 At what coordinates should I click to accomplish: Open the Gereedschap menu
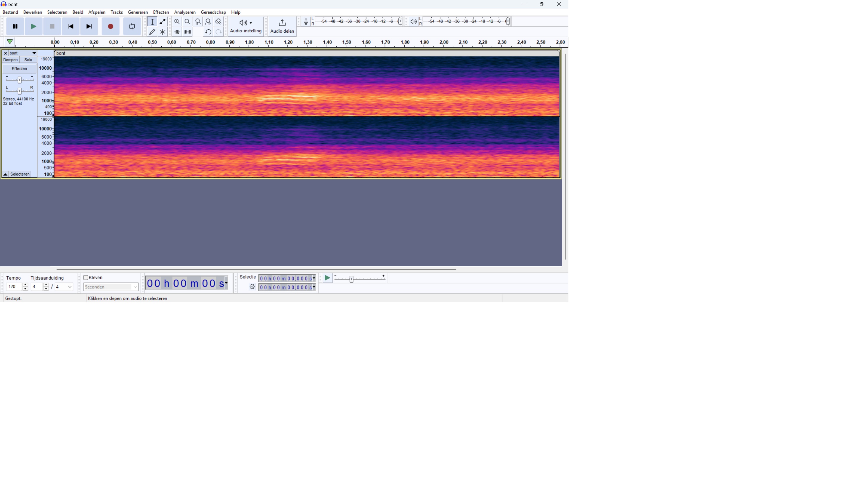click(213, 12)
